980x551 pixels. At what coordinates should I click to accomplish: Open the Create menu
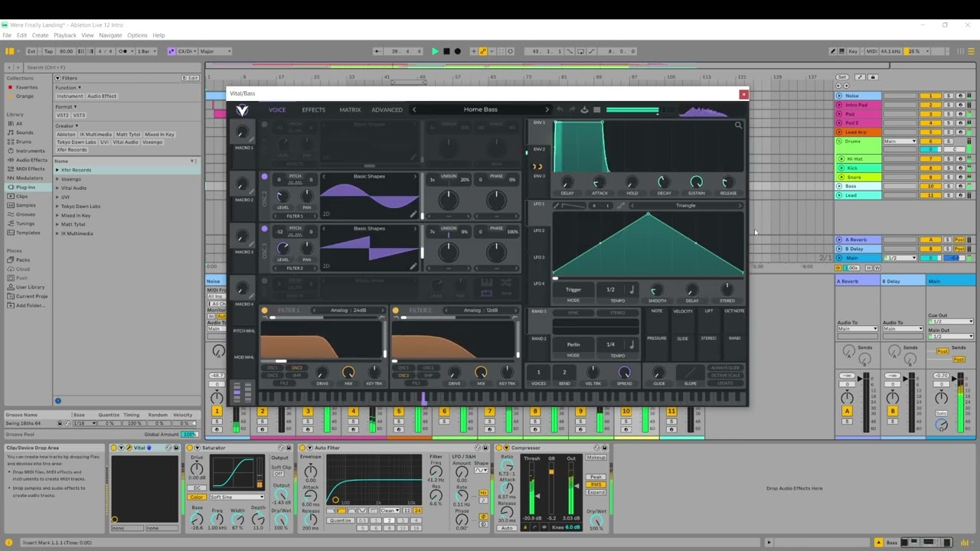[x=40, y=35]
